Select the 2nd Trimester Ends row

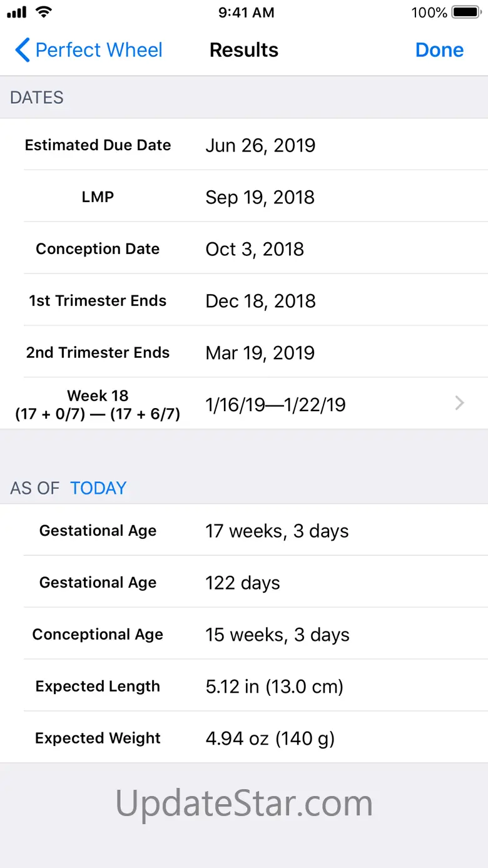tap(244, 353)
